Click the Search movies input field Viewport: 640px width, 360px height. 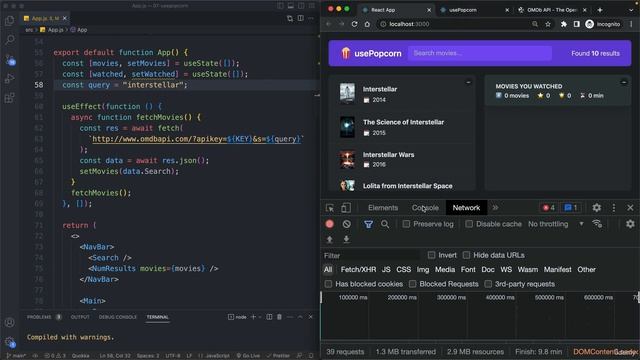pos(480,53)
